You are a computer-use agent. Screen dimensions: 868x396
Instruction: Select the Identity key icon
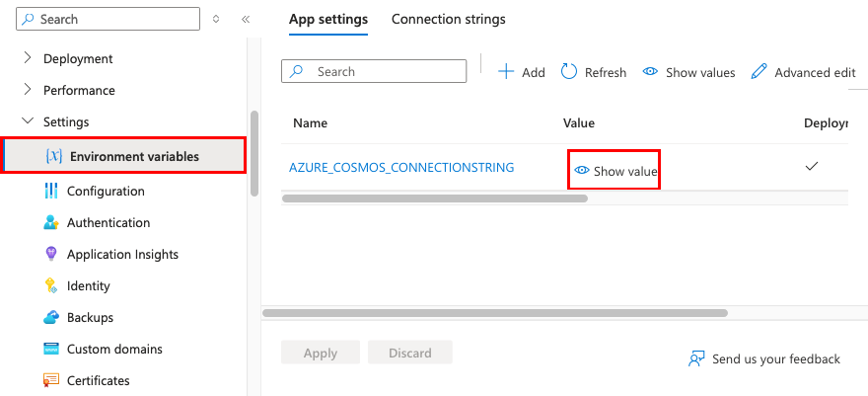[x=51, y=285]
